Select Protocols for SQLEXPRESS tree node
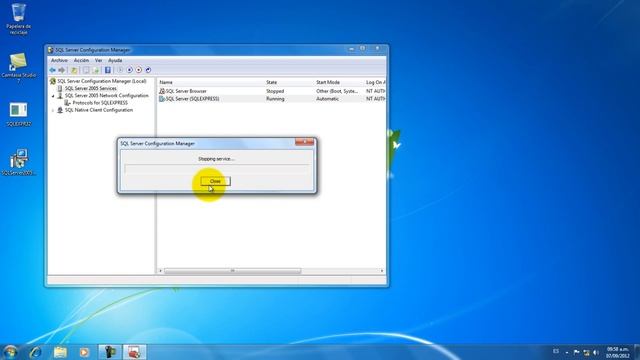640x360 pixels. point(100,103)
